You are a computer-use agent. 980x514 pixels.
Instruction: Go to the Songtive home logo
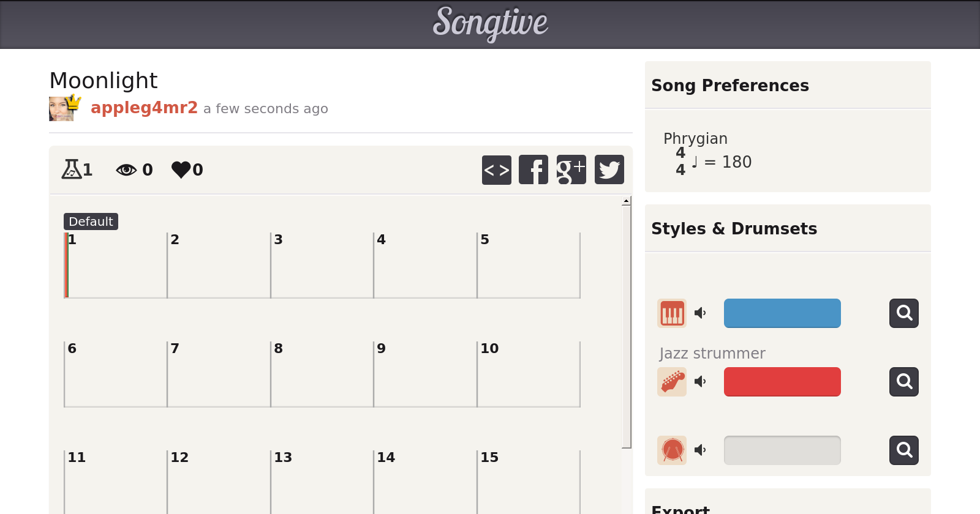[490, 23]
